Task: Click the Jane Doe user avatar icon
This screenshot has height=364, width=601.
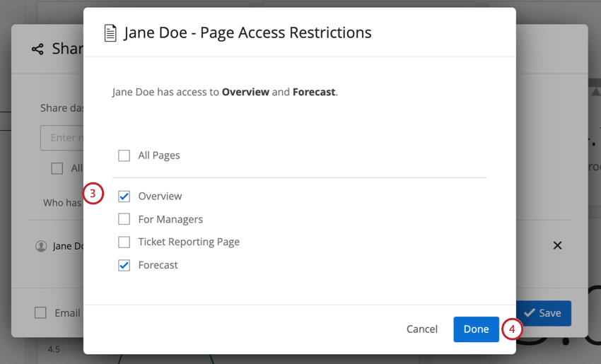Action: point(41,246)
